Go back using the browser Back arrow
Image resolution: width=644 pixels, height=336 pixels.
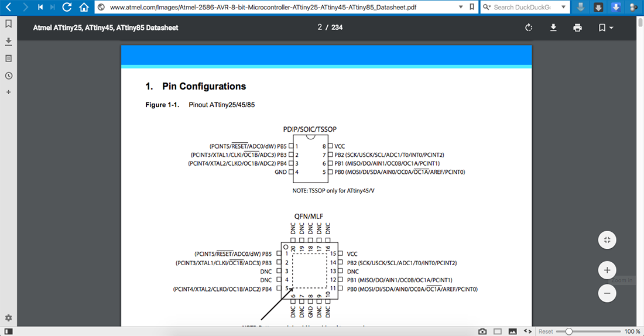pos(9,7)
